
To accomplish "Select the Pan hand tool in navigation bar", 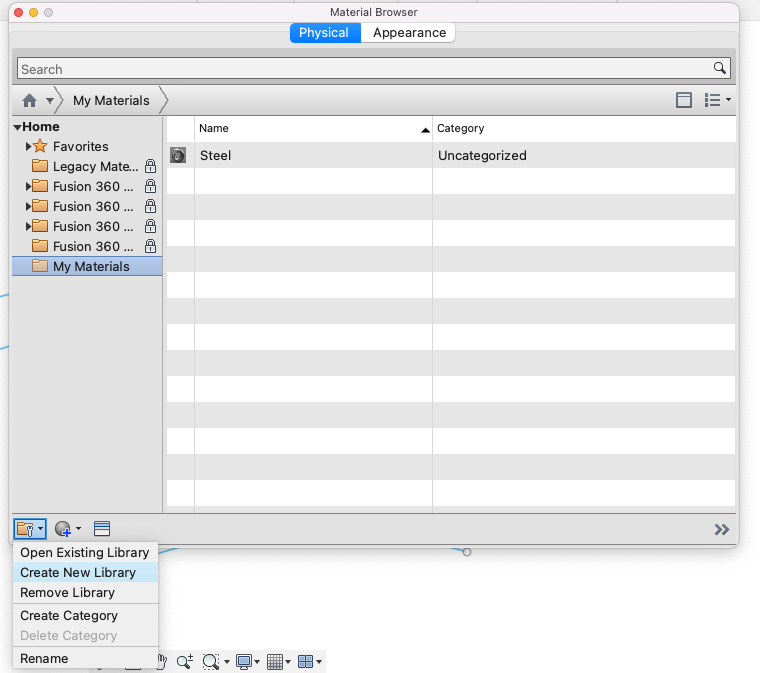I will (x=162, y=661).
